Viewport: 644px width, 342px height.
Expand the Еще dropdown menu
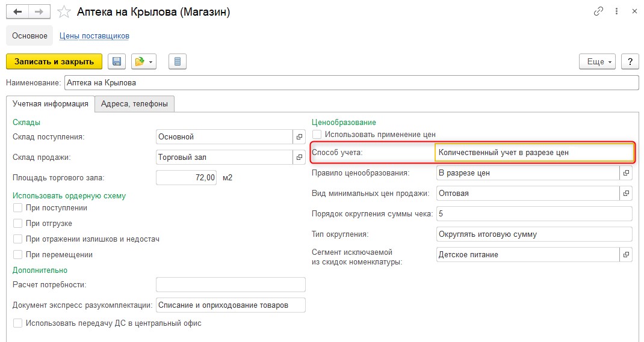(597, 61)
